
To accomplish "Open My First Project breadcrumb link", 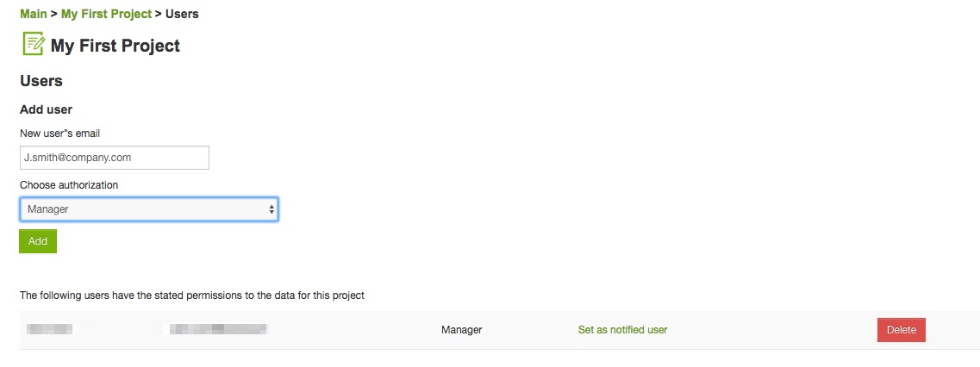I will [106, 14].
